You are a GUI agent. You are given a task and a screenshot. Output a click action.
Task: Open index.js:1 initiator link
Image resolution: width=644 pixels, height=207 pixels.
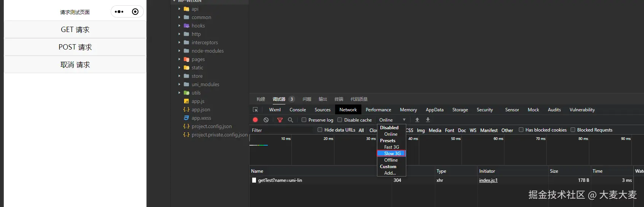488,180
